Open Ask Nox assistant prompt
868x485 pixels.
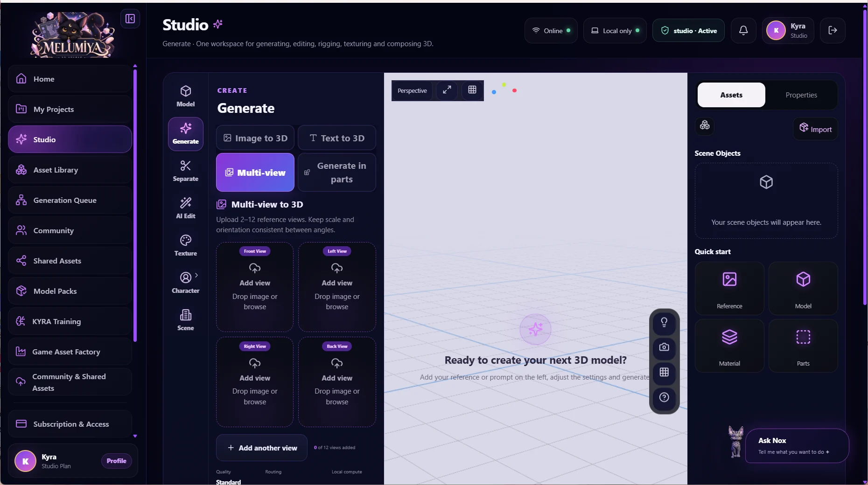click(797, 446)
